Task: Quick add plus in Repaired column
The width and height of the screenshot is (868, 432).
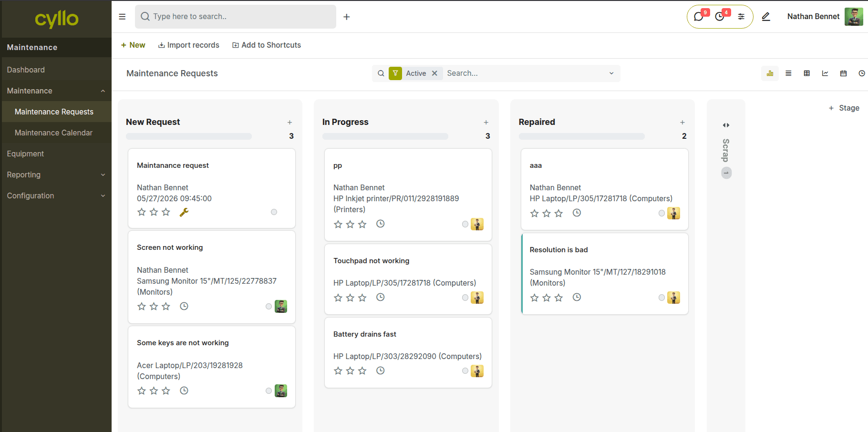Action: point(682,123)
